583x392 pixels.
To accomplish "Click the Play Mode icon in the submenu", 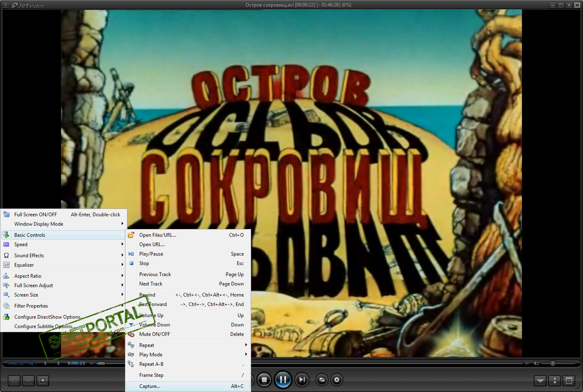I will tap(131, 355).
